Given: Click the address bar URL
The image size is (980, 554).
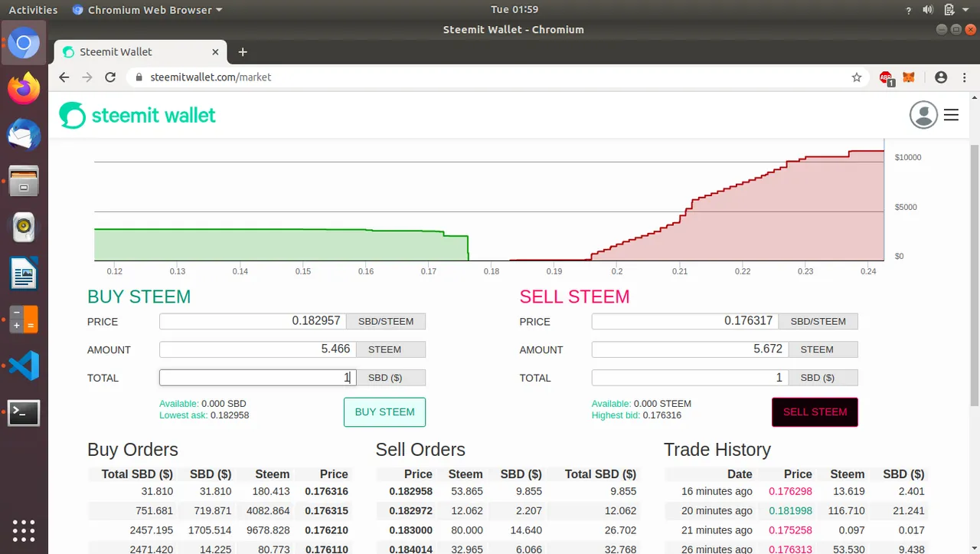Looking at the screenshot, I should click(x=211, y=77).
